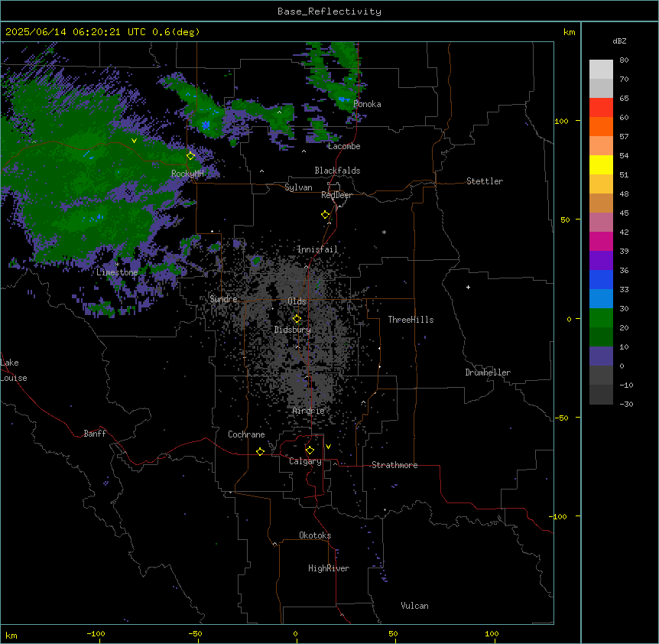Select the Lacombe city label
Screen dimensions: 659x644
click(x=344, y=146)
